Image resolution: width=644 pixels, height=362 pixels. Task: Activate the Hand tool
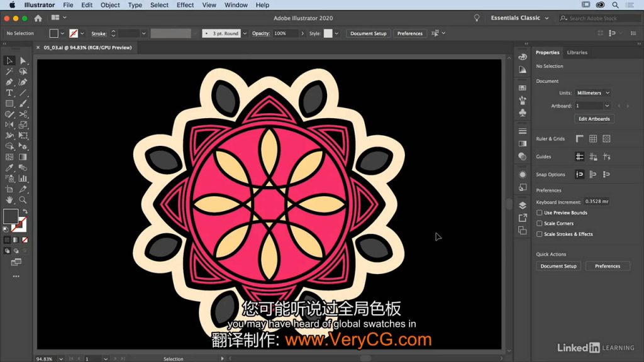click(x=9, y=200)
